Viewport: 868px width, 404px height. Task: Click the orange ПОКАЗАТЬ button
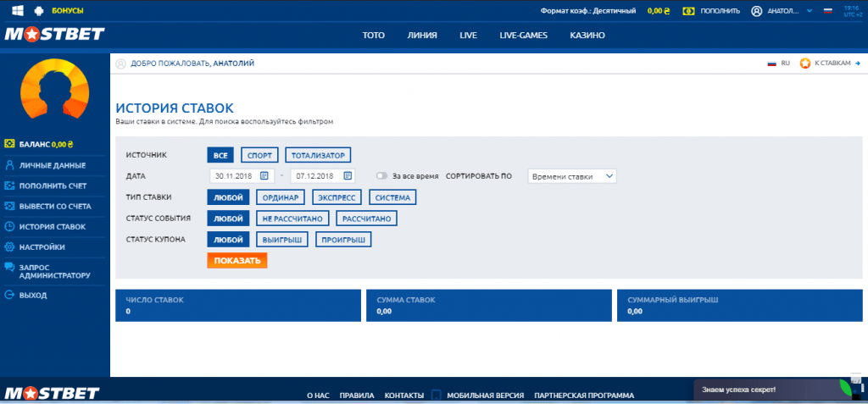click(x=237, y=260)
